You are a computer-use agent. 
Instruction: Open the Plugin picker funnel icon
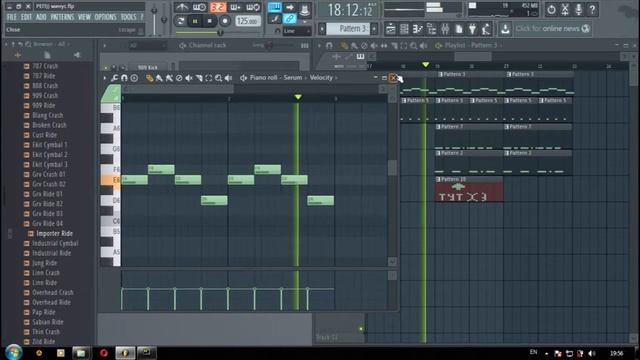(x=472, y=29)
